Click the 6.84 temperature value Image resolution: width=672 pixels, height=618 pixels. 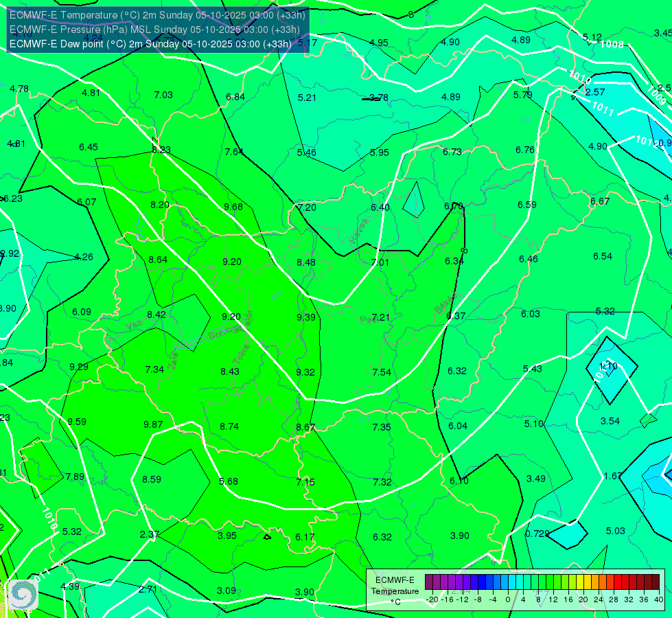(235, 97)
